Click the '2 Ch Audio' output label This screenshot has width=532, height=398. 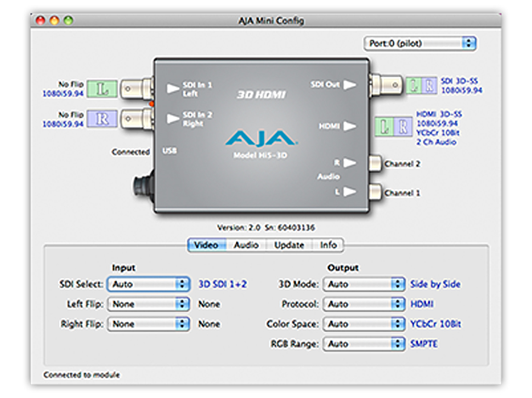click(437, 142)
